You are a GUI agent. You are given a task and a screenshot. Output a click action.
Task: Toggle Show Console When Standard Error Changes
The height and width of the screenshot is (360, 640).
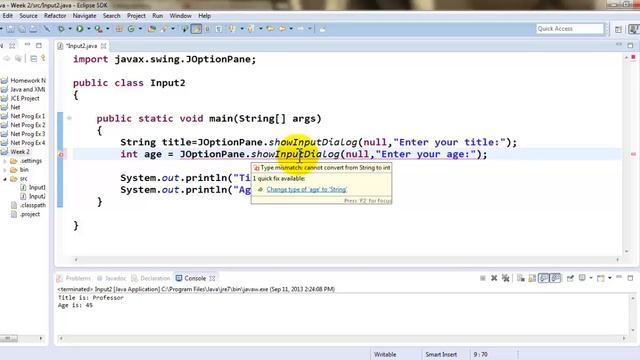tap(556, 278)
